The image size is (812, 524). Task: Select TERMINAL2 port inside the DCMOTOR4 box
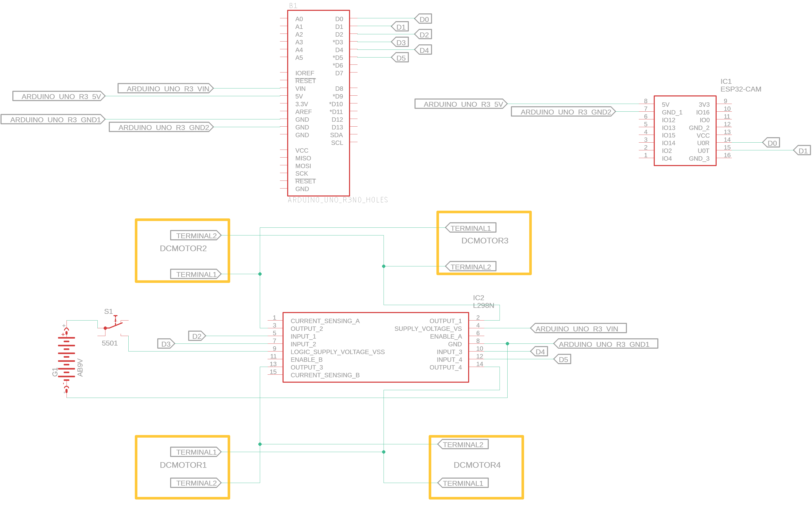click(x=463, y=444)
